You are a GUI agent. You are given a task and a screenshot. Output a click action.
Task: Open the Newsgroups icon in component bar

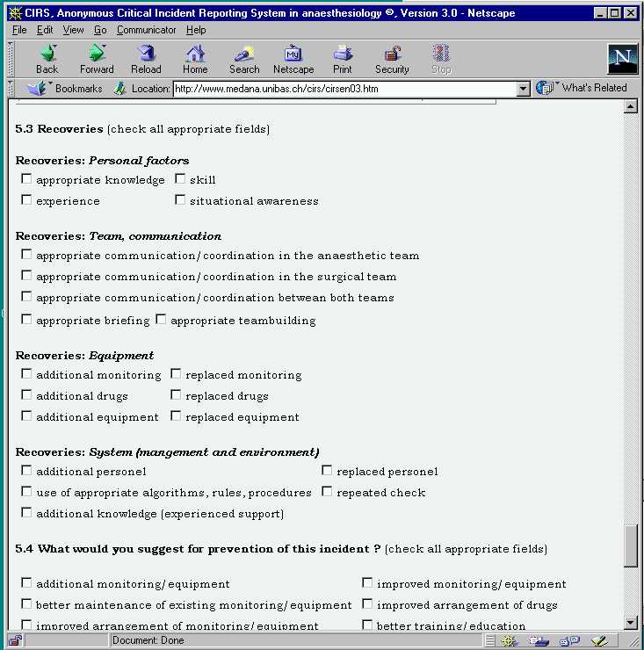pos(570,641)
